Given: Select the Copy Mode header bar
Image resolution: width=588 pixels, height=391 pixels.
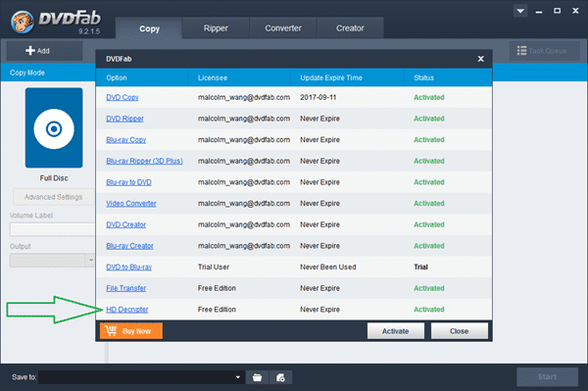Looking at the screenshot, I should coord(48,73).
